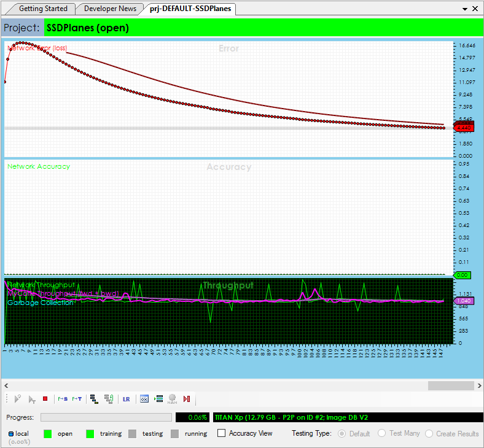Click the (0.00%) text under local
The image size is (484, 448).
(20, 441)
